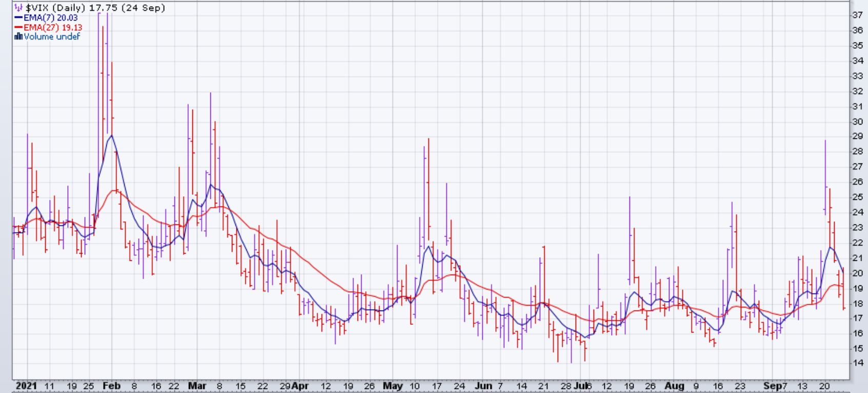Click the 2021 year label on the axis
The width and height of the screenshot is (868, 393).
[26, 386]
